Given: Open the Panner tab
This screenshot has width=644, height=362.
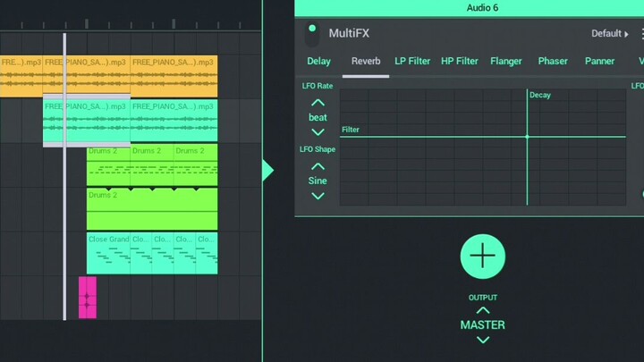Looking at the screenshot, I should [x=599, y=62].
